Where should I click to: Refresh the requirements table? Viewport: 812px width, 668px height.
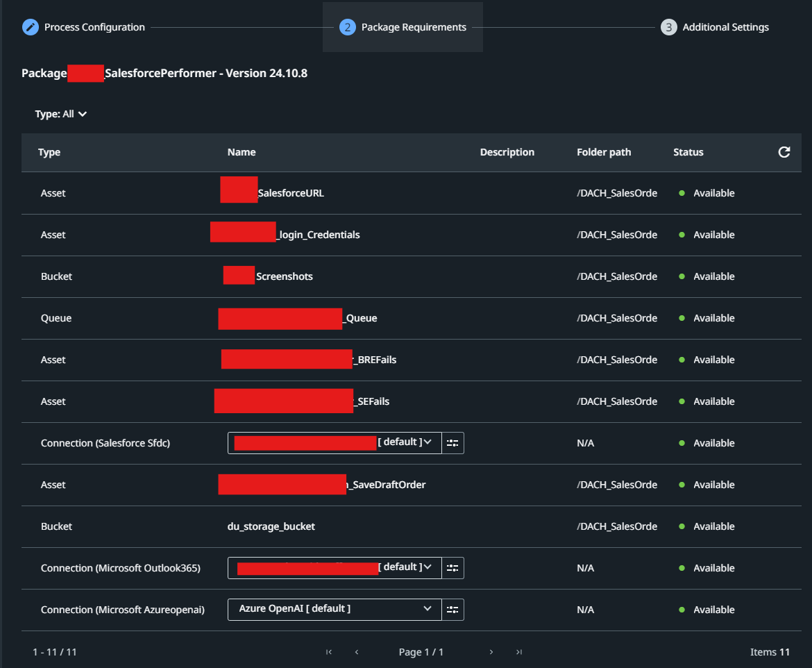click(x=784, y=152)
